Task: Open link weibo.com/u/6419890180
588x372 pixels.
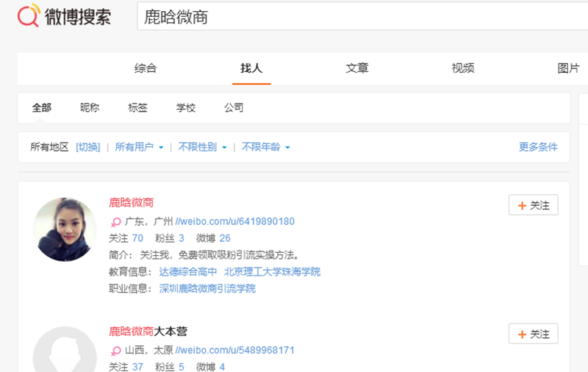Action: (x=234, y=221)
